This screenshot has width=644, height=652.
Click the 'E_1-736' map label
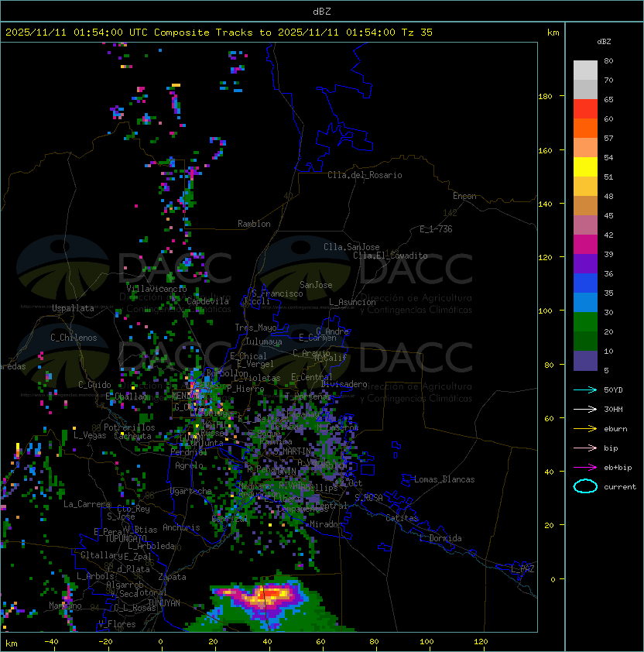coord(436,229)
